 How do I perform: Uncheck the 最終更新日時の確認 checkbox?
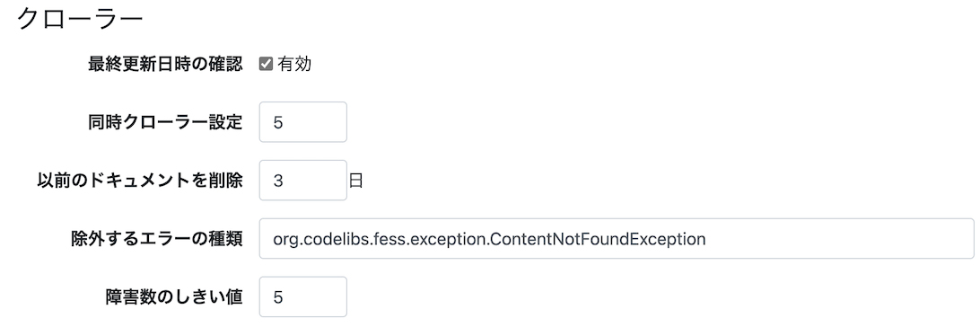point(266,64)
